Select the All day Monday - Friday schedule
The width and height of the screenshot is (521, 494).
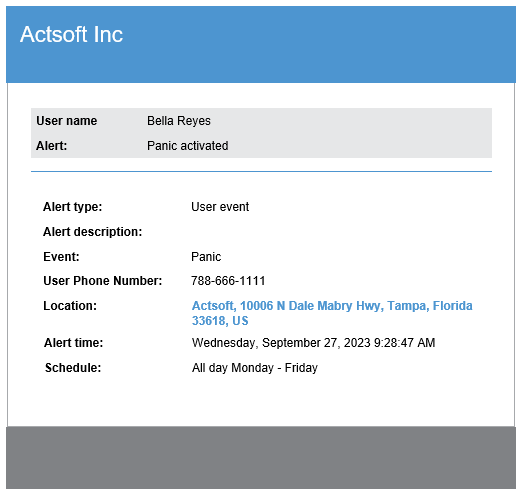[255, 368]
